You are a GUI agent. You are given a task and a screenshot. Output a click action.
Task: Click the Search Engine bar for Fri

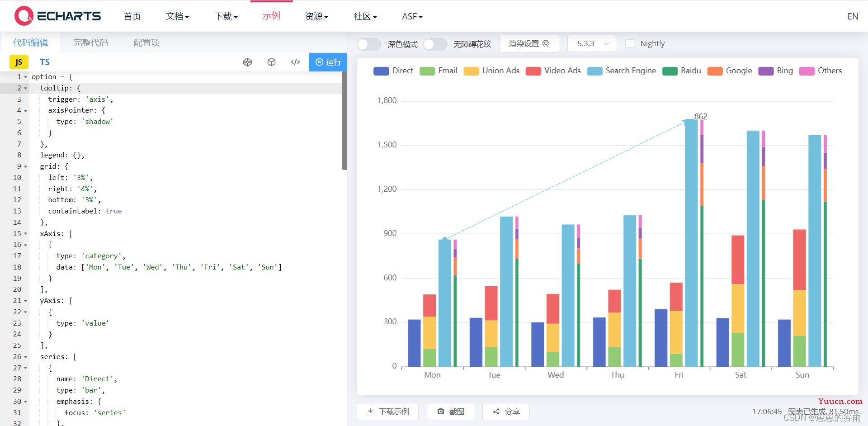[691, 243]
